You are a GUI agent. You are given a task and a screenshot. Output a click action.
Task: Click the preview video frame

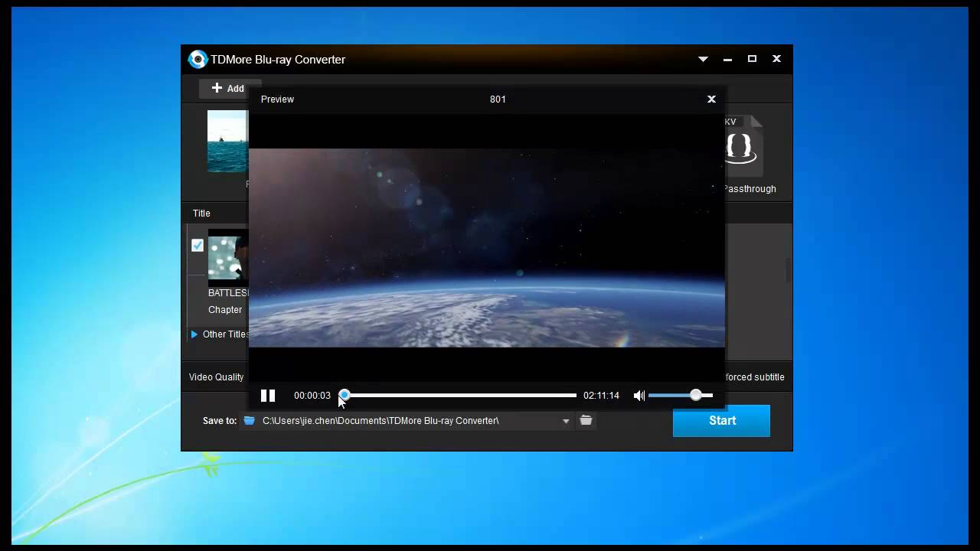pos(487,248)
